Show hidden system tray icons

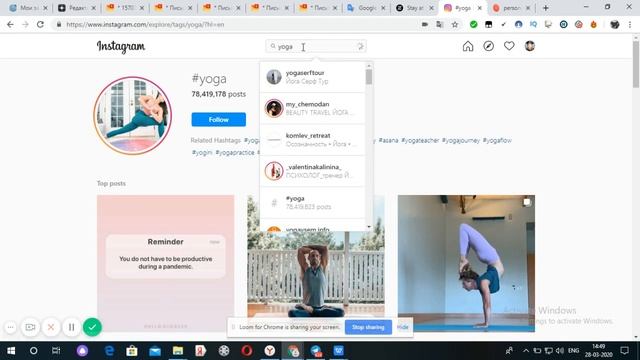(526, 351)
